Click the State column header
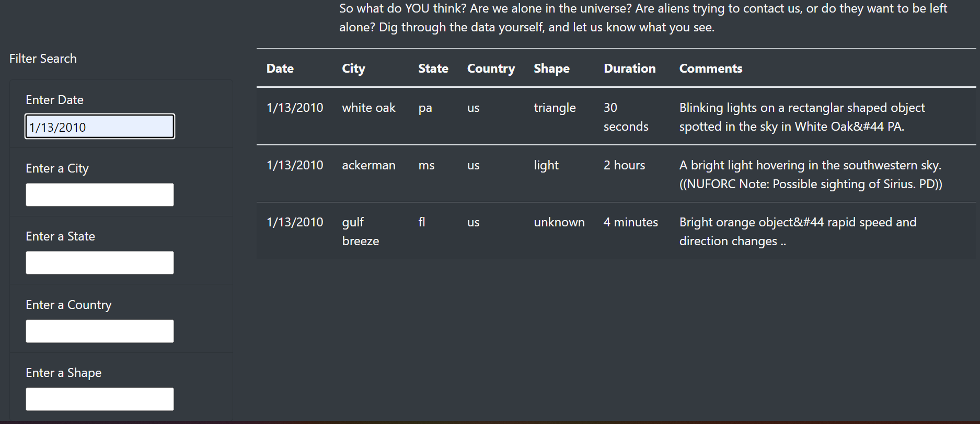Viewport: 980px width, 424px height. 433,68
